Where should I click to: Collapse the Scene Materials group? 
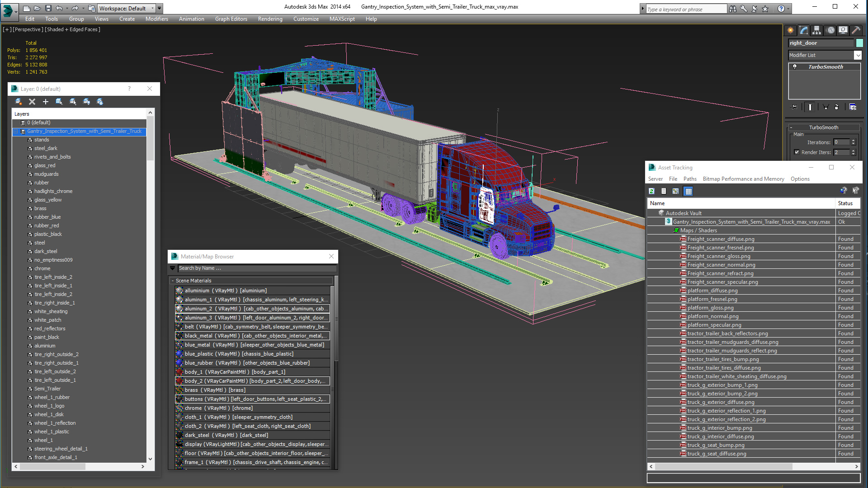(x=173, y=281)
